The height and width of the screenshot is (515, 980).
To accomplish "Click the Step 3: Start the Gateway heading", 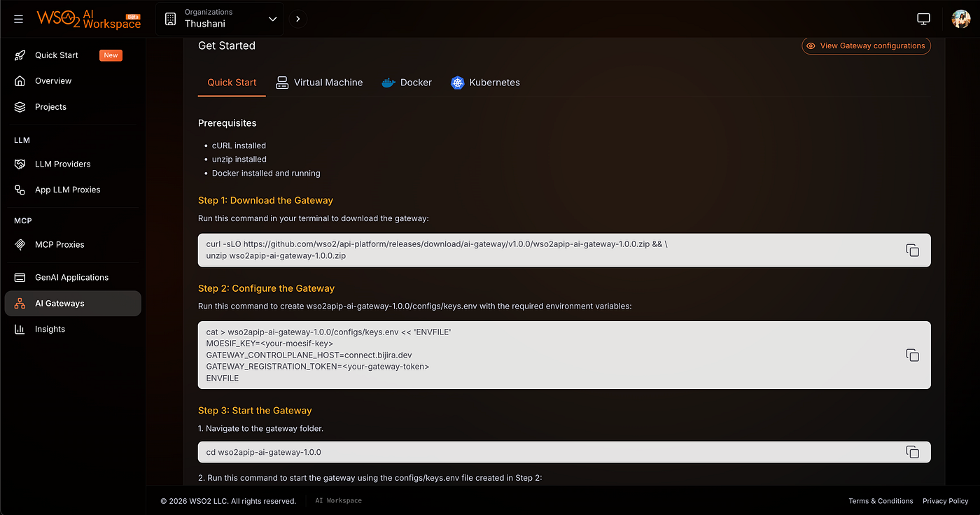I will pyautogui.click(x=255, y=411).
